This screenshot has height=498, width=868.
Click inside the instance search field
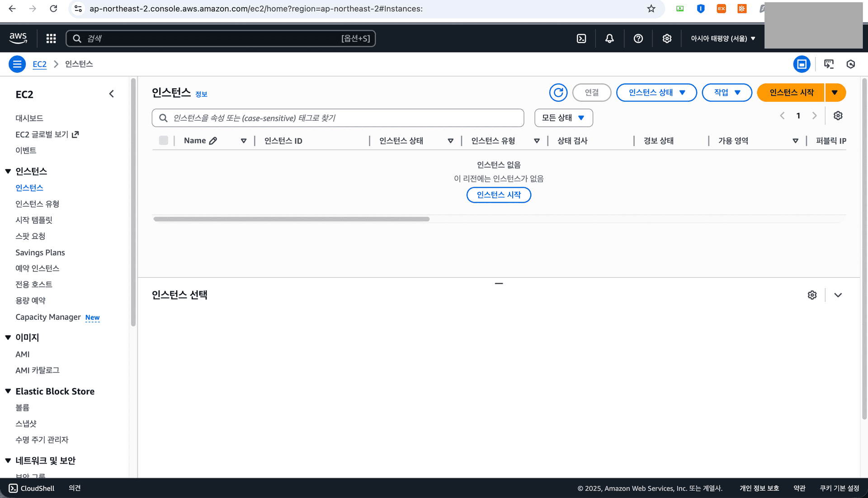point(338,118)
